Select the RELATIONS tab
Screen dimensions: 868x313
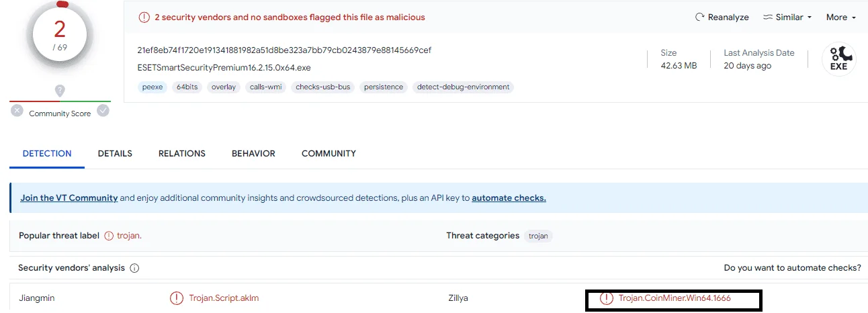[x=182, y=154]
